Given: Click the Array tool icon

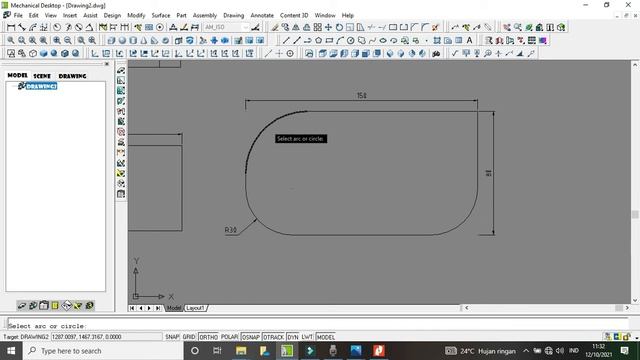Looking at the screenshot, I should pyautogui.click(x=318, y=27).
